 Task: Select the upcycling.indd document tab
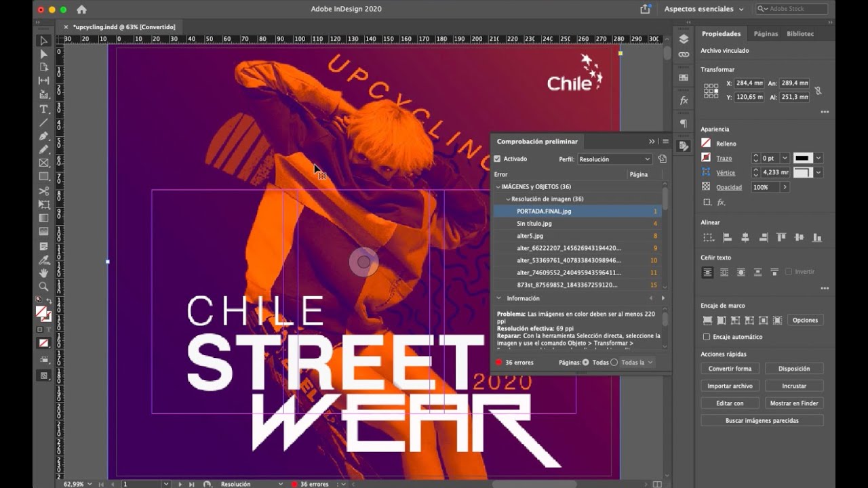[x=124, y=27]
